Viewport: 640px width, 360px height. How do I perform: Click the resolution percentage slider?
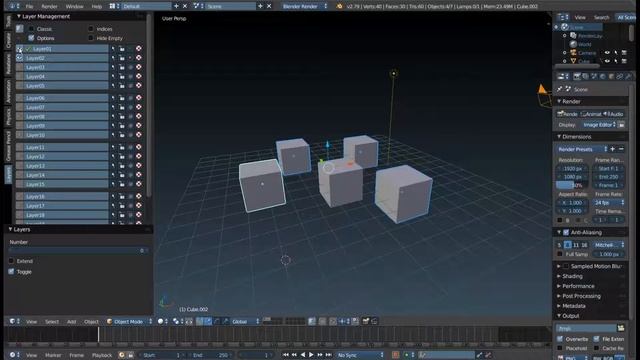pos(572,185)
